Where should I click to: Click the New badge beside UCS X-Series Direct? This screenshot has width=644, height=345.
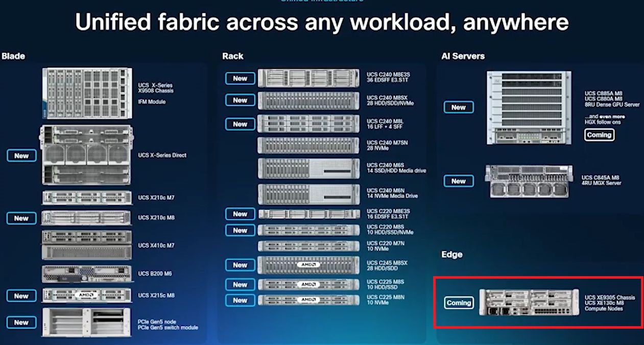tap(21, 156)
